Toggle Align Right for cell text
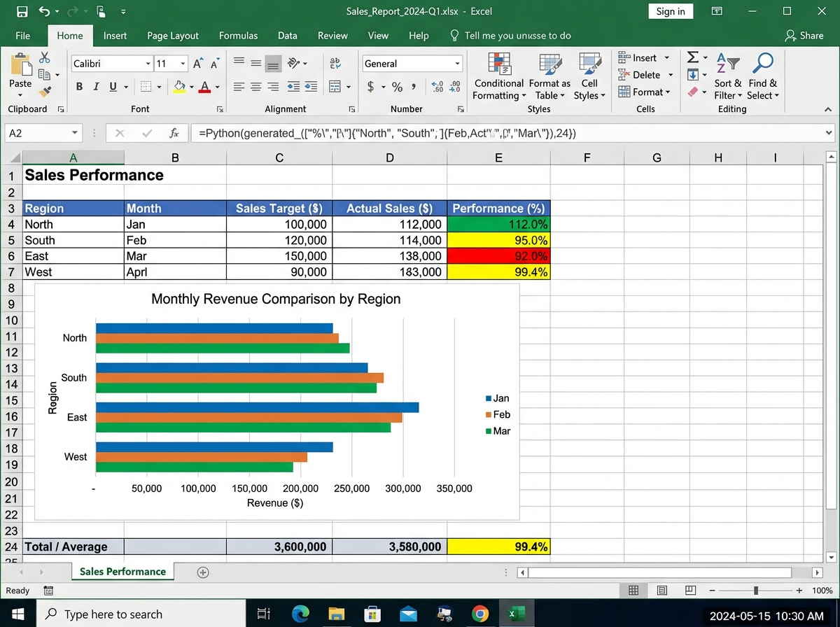840x627 pixels. click(x=274, y=87)
